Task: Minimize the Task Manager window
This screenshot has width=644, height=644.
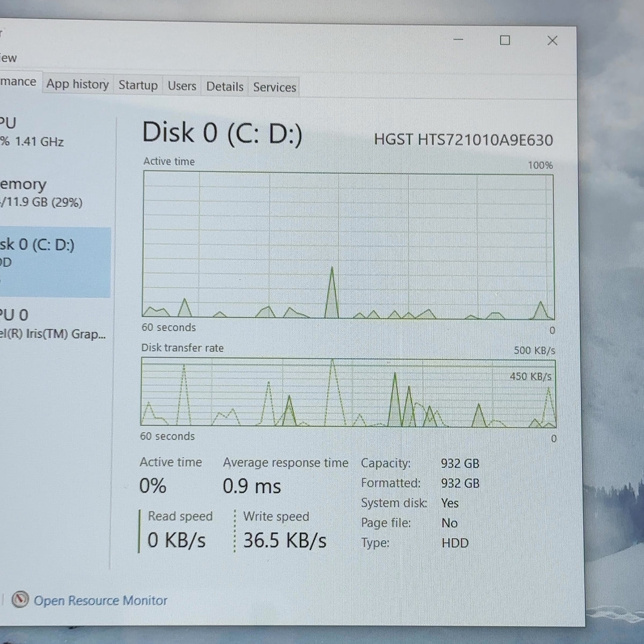Action: coord(458,40)
